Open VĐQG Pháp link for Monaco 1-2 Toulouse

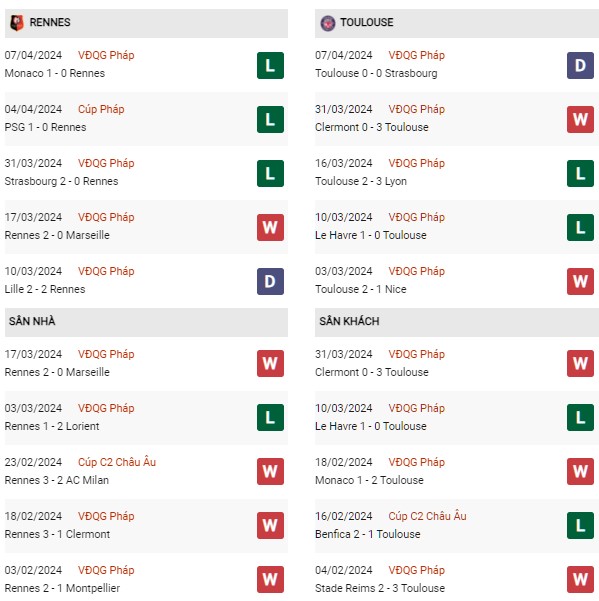(x=417, y=462)
